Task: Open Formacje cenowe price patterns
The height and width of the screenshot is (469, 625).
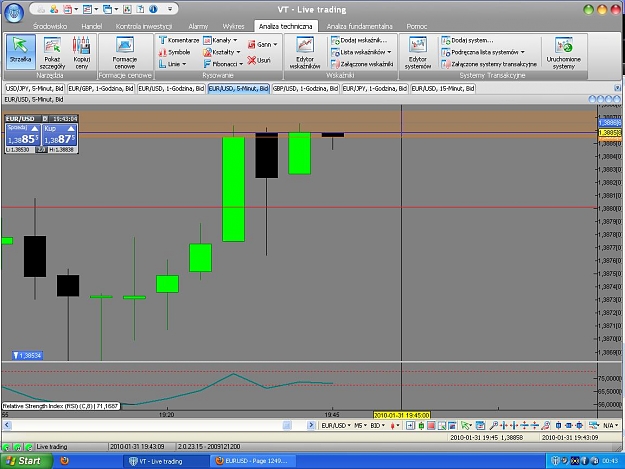Action: click(125, 52)
